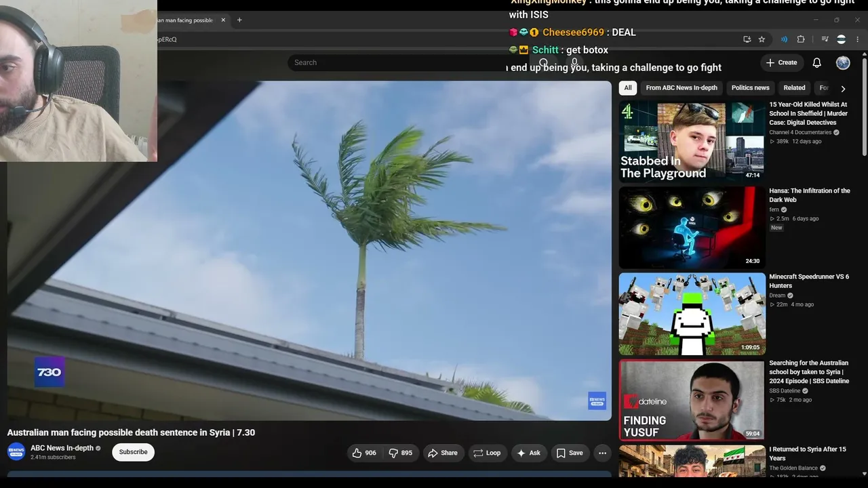Click the search magnifier button
The height and width of the screenshot is (488, 868).
click(543, 62)
